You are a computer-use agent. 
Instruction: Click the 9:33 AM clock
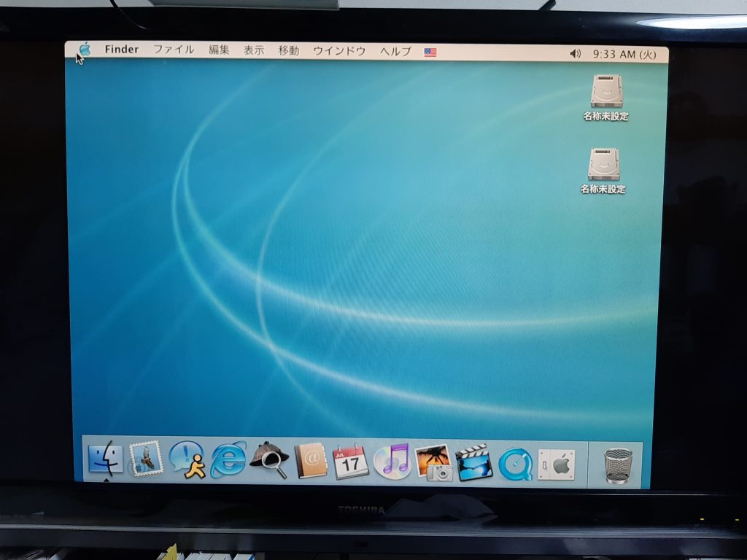624,54
